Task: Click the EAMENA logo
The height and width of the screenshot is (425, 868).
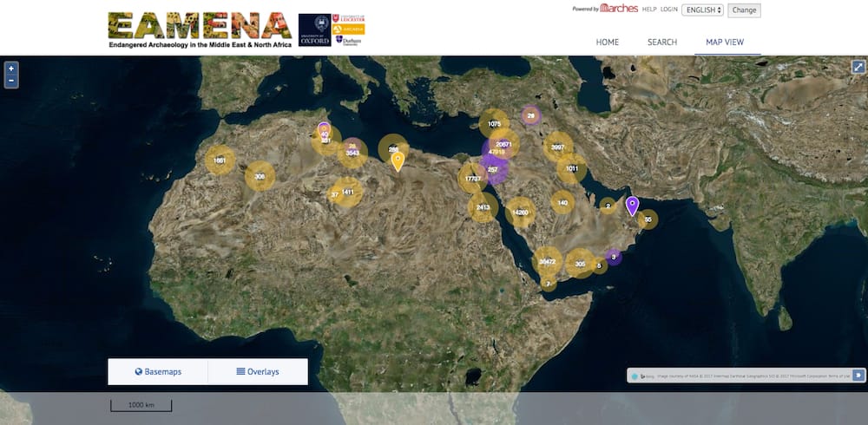Action: [200, 29]
